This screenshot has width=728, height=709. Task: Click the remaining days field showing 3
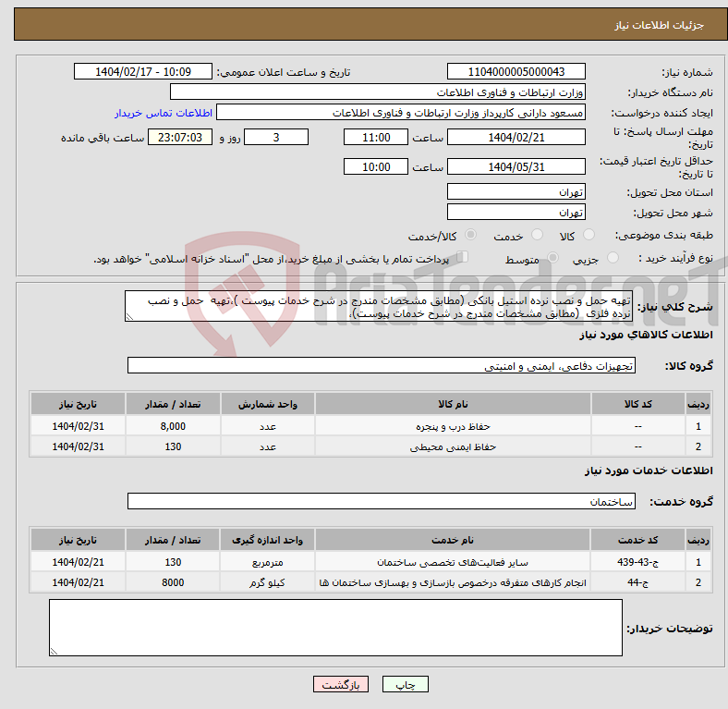[276, 137]
